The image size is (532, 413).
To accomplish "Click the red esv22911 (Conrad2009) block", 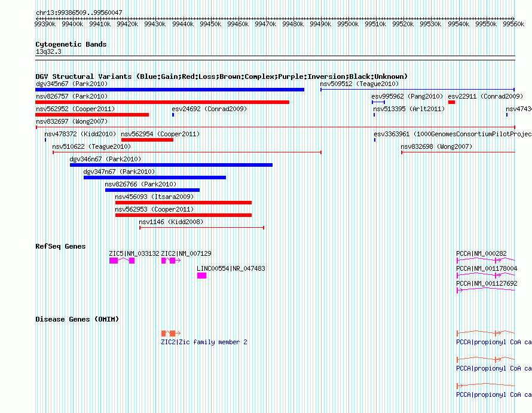I will tap(451, 102).
